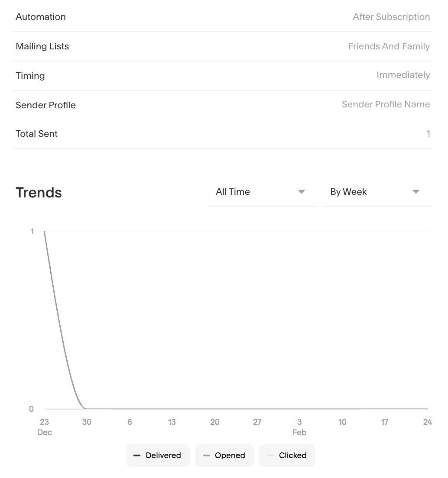Click the peak data point at 1
The image size is (448, 478).
[x=45, y=232]
